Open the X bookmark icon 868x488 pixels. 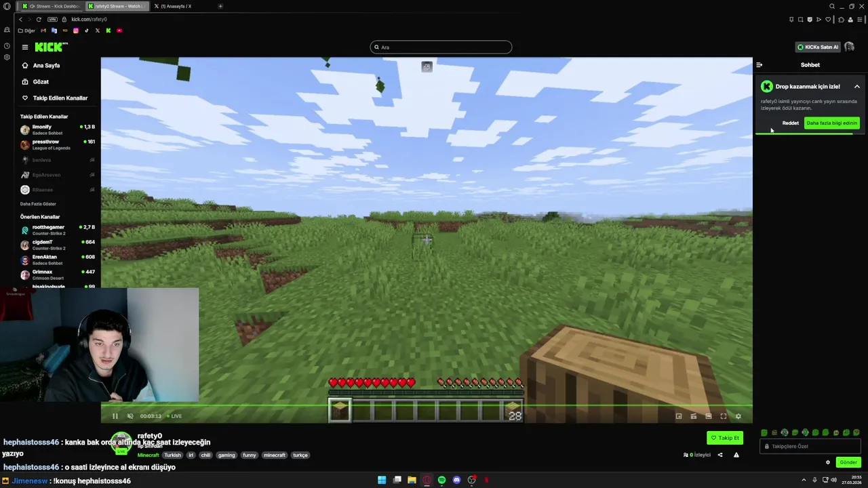click(x=97, y=30)
